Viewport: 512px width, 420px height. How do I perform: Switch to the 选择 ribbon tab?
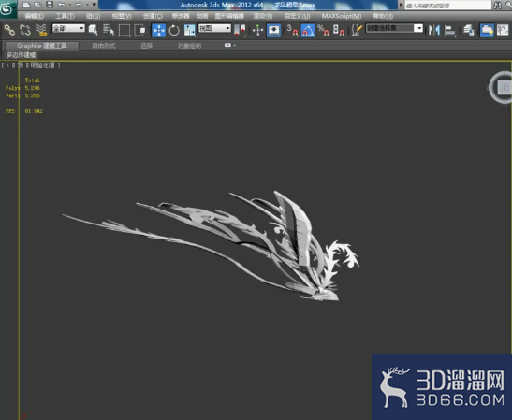point(147,46)
